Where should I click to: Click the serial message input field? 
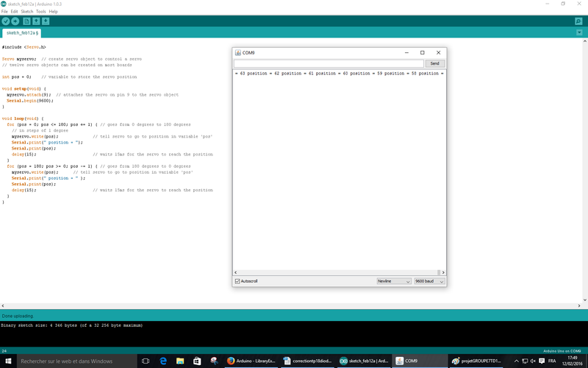[329, 64]
